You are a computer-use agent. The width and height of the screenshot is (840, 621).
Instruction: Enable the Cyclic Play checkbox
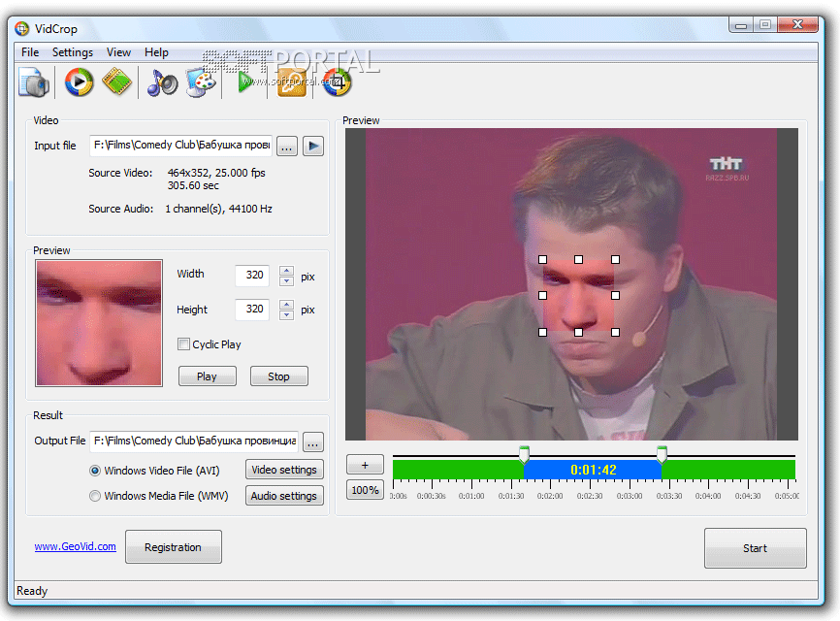[x=183, y=344]
